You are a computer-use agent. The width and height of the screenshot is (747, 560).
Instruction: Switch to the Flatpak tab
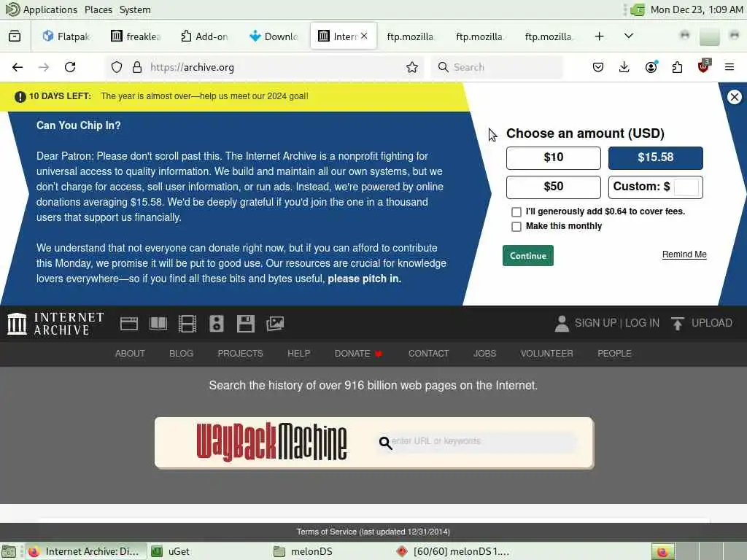66,36
